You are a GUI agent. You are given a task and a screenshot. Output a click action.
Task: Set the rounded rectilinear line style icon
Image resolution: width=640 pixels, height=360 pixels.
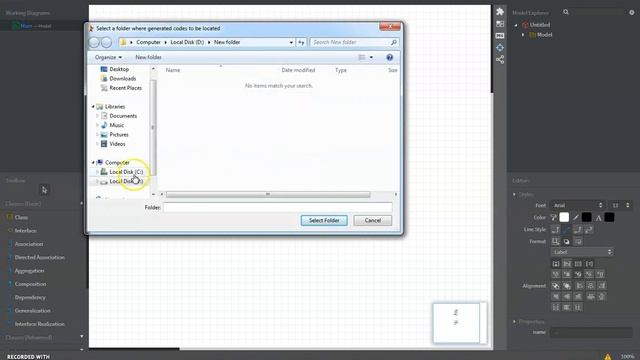tap(578, 230)
